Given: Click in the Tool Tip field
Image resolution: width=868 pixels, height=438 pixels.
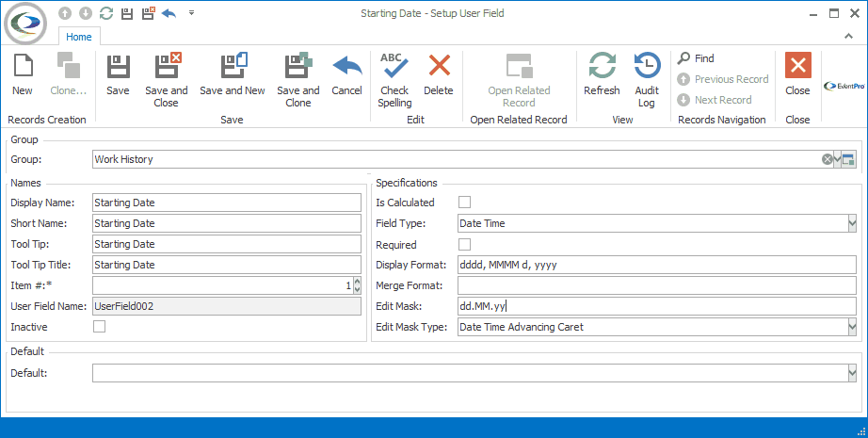Looking at the screenshot, I should coord(226,244).
